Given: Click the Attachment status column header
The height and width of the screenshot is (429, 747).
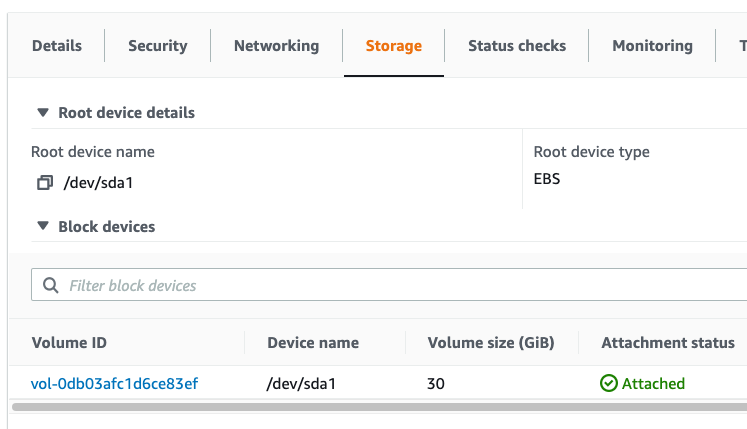Looking at the screenshot, I should tap(668, 343).
